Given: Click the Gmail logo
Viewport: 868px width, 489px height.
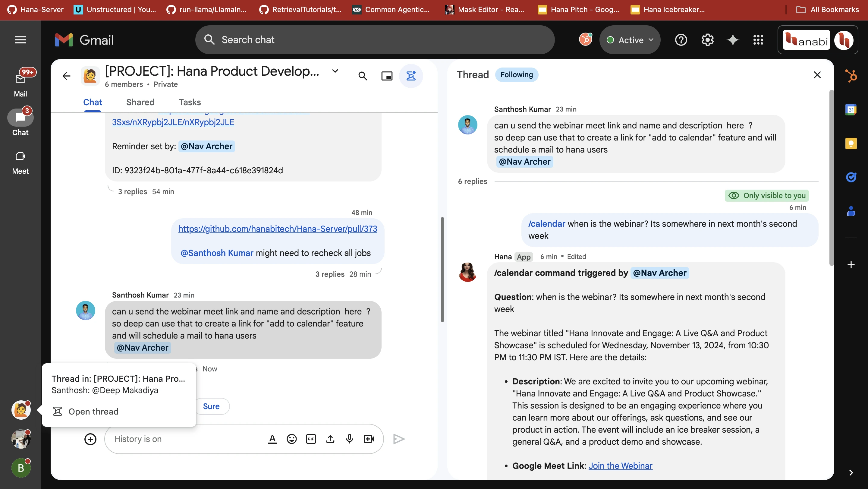Looking at the screenshot, I should pos(84,40).
